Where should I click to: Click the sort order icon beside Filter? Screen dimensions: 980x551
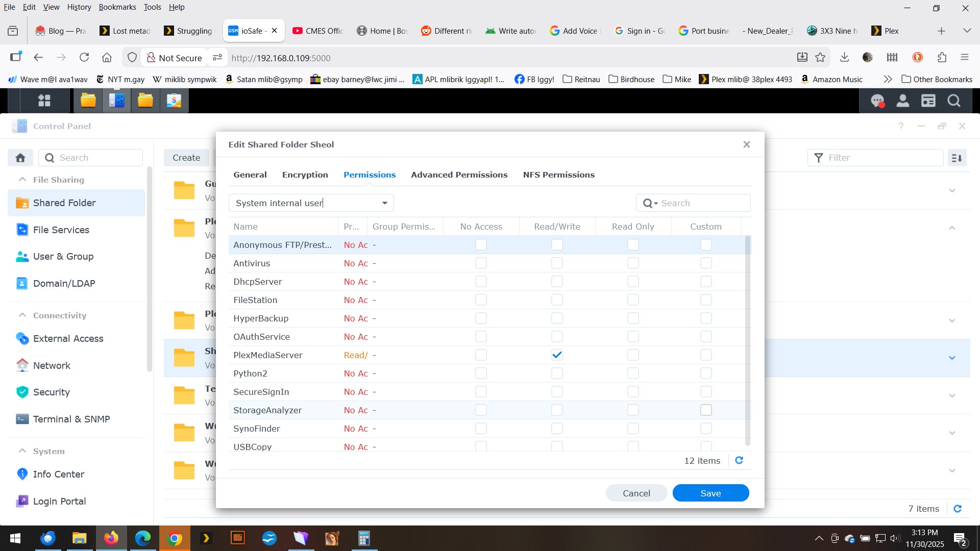point(957,158)
